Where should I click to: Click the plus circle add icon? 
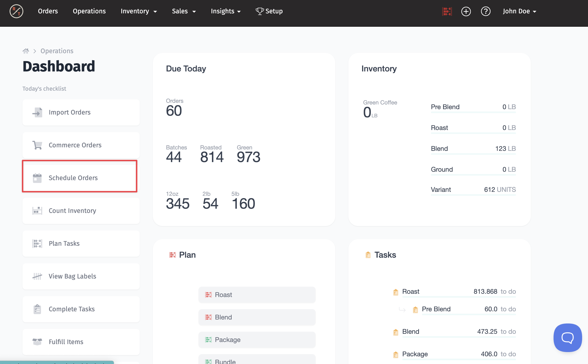tap(466, 11)
